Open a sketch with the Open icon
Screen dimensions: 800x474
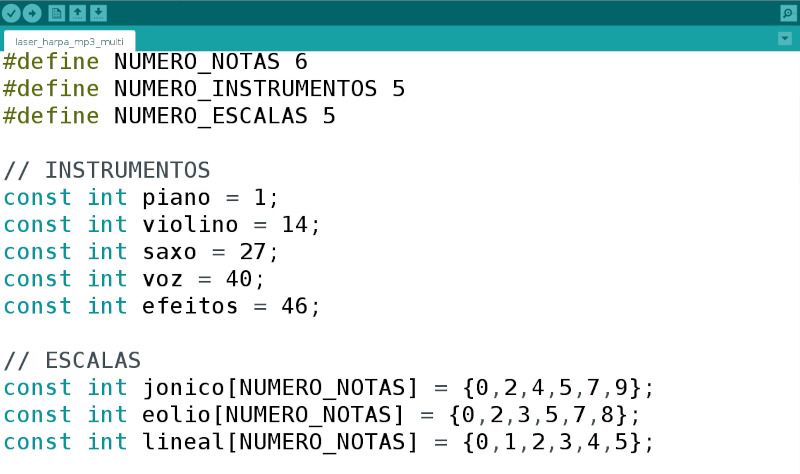[x=78, y=13]
